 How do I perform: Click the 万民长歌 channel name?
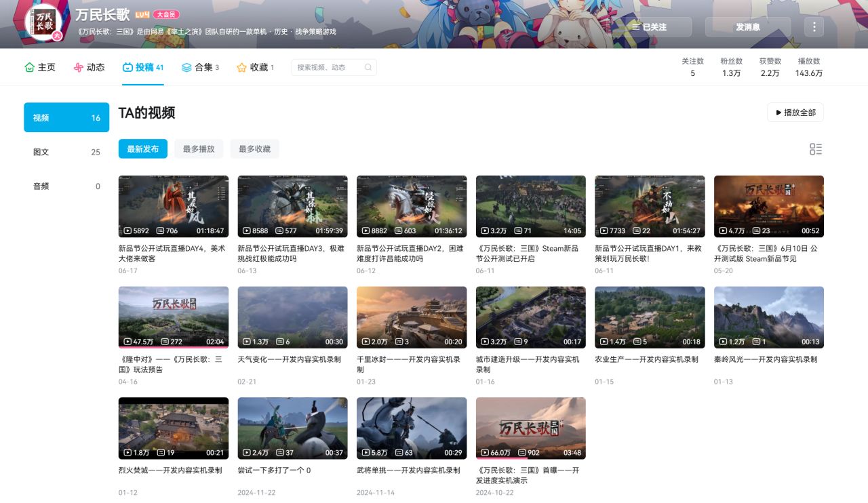(x=102, y=15)
